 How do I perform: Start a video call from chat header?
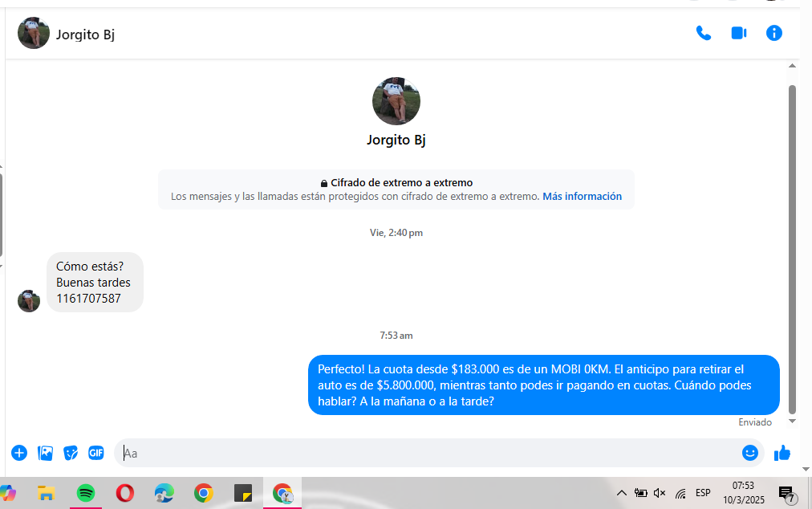[x=738, y=34]
